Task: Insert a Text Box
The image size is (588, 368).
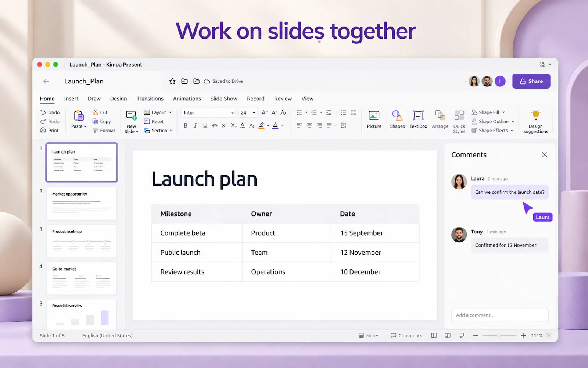Action: click(418, 119)
